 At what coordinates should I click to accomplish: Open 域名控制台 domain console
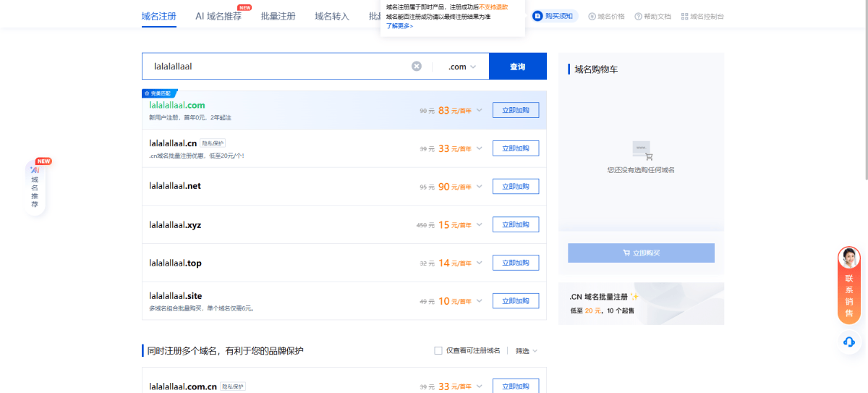[702, 16]
